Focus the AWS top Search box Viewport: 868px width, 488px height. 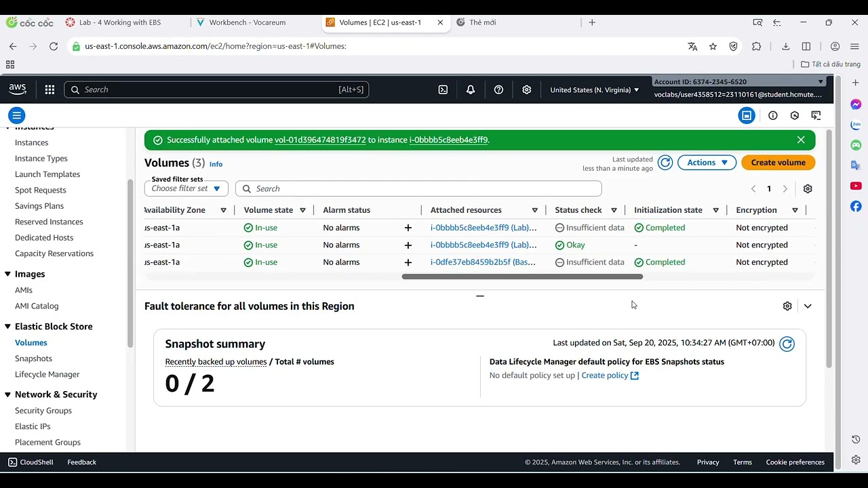[x=216, y=89]
